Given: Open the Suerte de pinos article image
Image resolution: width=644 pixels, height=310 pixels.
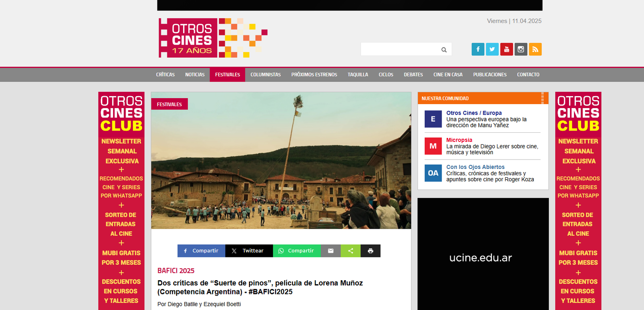Looking at the screenshot, I should pos(281,161).
